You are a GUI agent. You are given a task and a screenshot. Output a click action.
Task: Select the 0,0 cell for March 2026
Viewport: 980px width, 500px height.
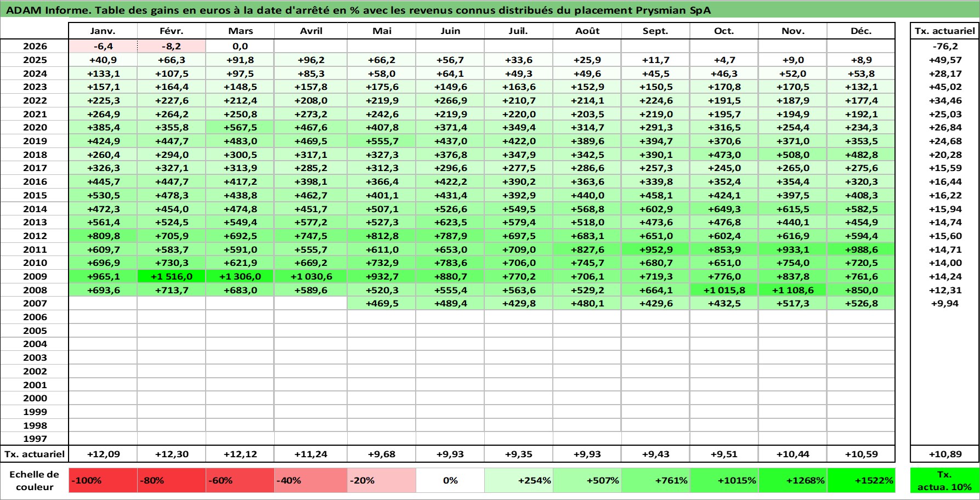240,47
